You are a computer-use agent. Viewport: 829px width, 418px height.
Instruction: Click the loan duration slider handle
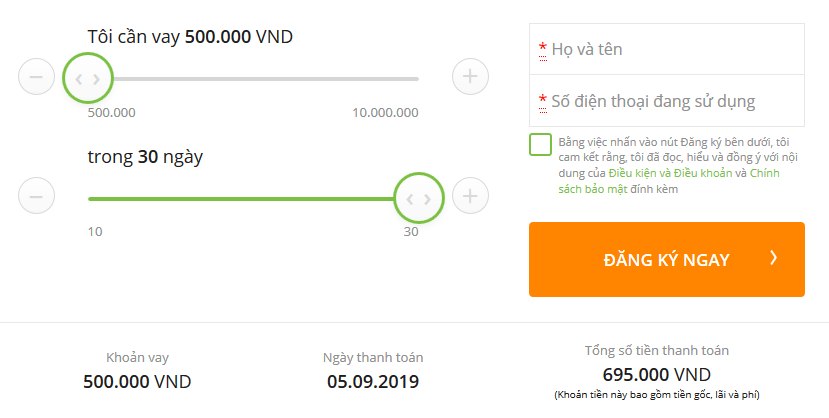click(x=418, y=198)
